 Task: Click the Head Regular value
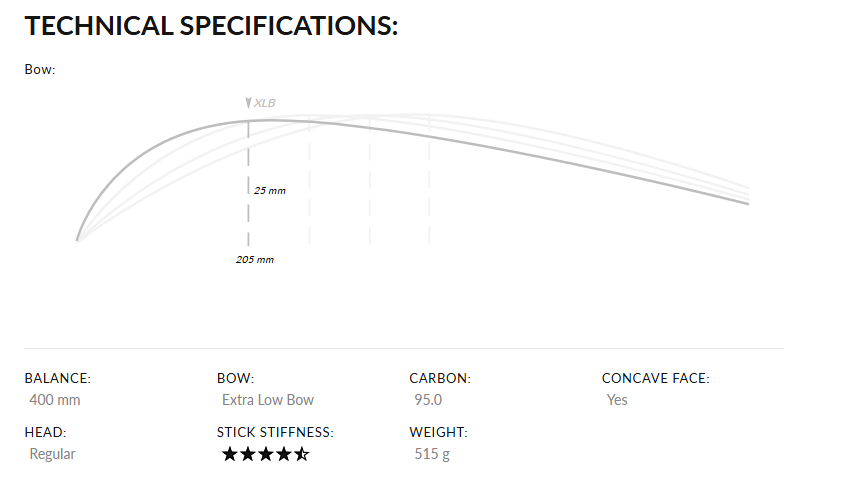[x=52, y=454]
